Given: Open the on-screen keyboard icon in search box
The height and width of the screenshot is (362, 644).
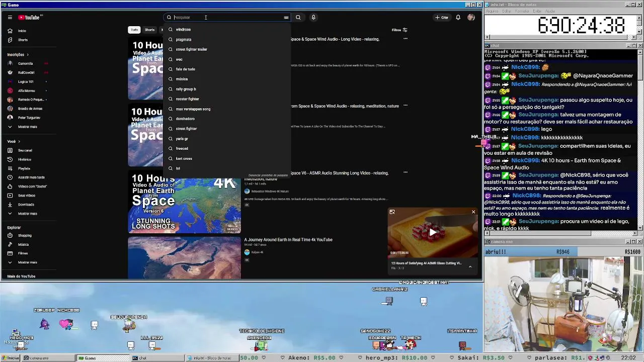Looking at the screenshot, I should coord(286,18).
